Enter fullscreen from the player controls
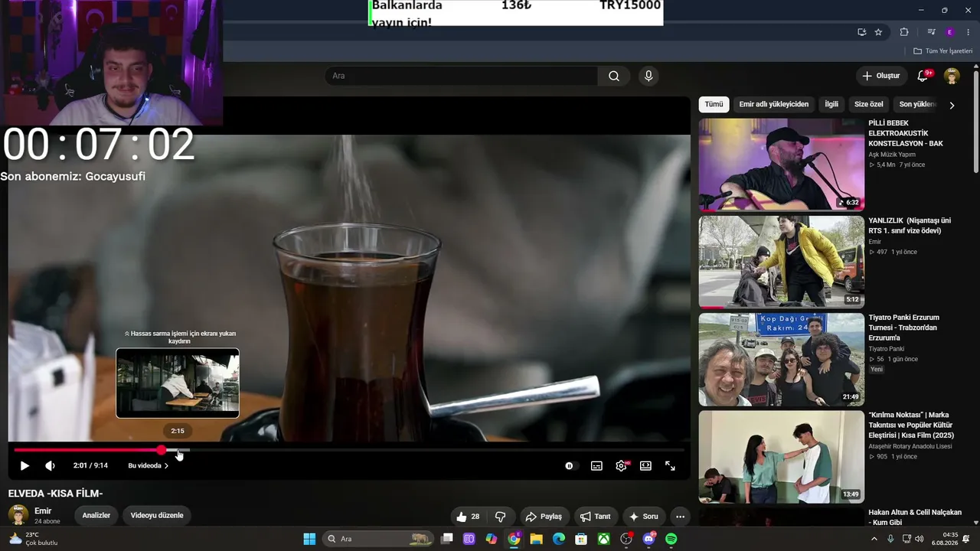Viewport: 980px width, 551px height. (x=670, y=465)
